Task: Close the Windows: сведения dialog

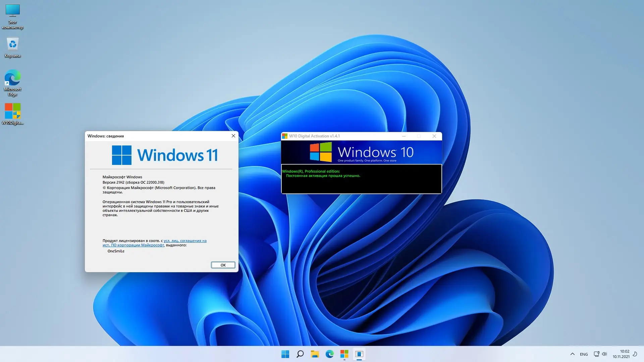Action: click(x=233, y=136)
